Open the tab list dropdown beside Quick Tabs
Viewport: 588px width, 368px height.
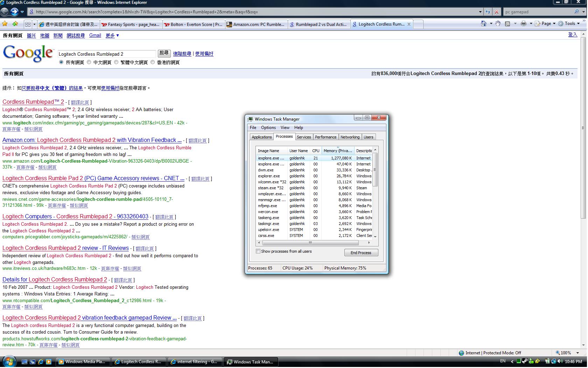coord(34,24)
